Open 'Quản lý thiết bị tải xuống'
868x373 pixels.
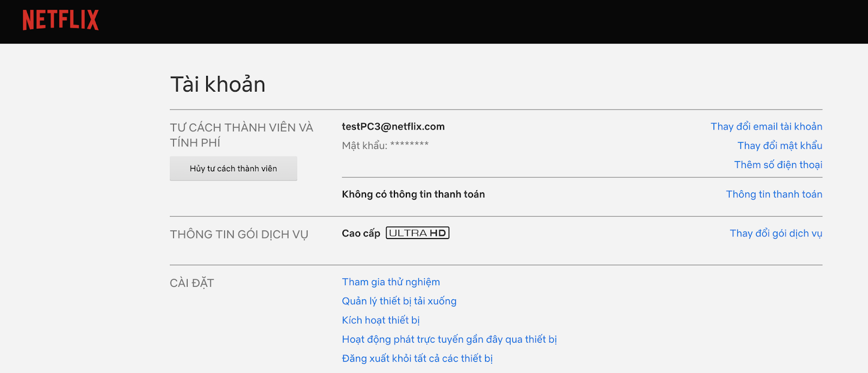tap(399, 301)
